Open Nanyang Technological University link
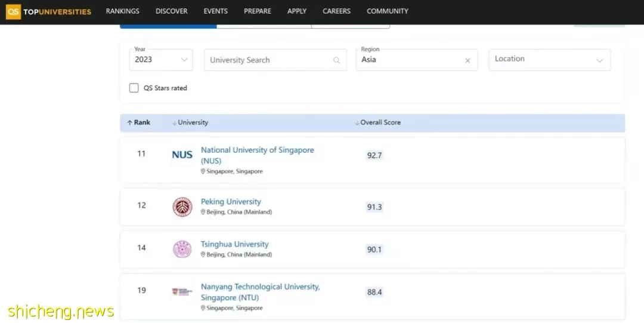This screenshot has height=323, width=644. coord(260,292)
